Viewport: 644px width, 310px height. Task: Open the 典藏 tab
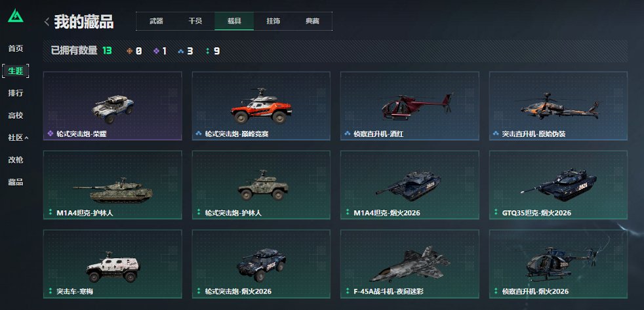[x=312, y=21]
